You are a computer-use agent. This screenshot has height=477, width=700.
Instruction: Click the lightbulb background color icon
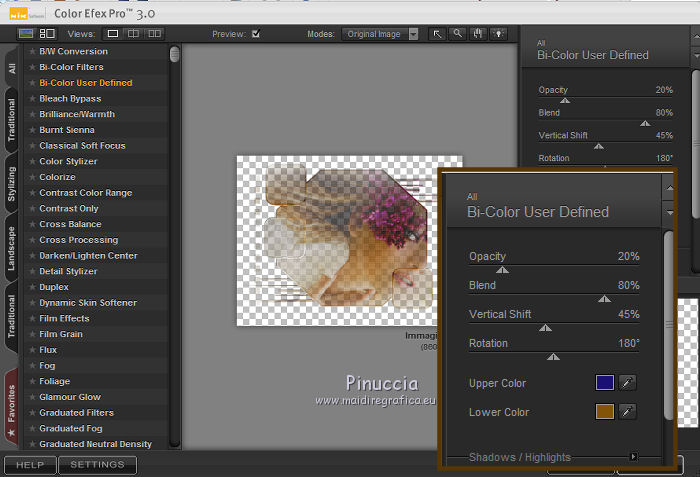(x=497, y=34)
